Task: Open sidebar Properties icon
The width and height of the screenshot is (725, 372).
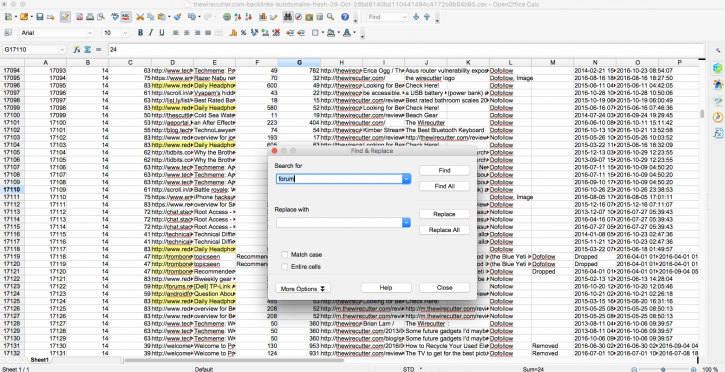Action: [718, 68]
